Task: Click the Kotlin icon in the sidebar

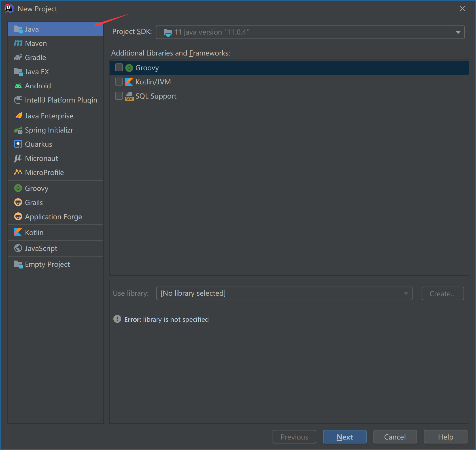Action: coord(18,232)
